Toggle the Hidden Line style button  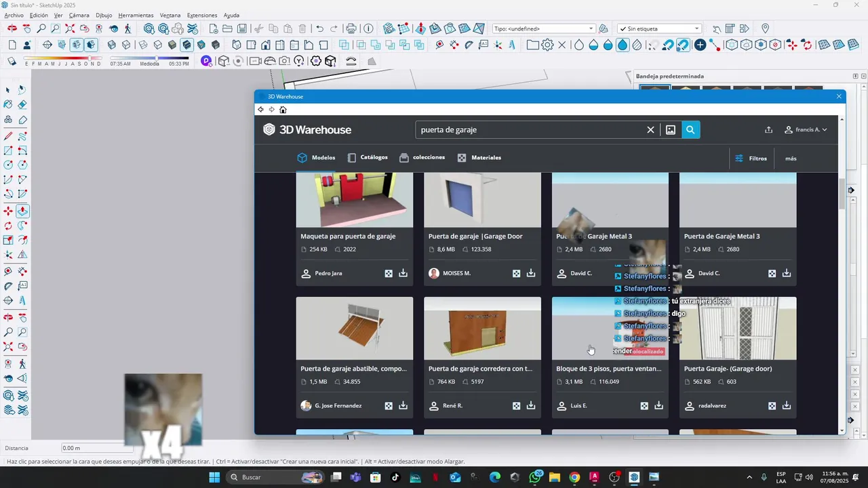pos(157,45)
